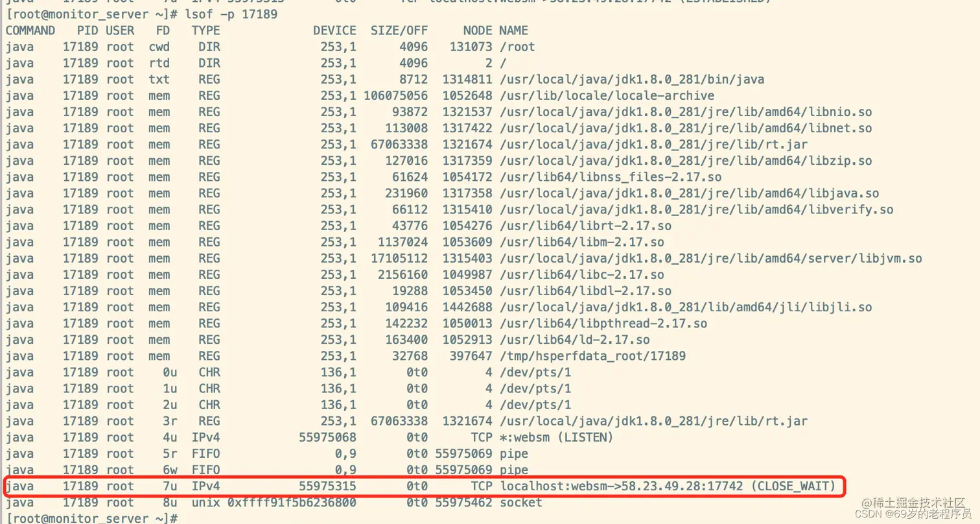This screenshot has height=524, width=980.
Task: Click 'pipe' in the 6w FIFO row
Action: coord(514,470)
